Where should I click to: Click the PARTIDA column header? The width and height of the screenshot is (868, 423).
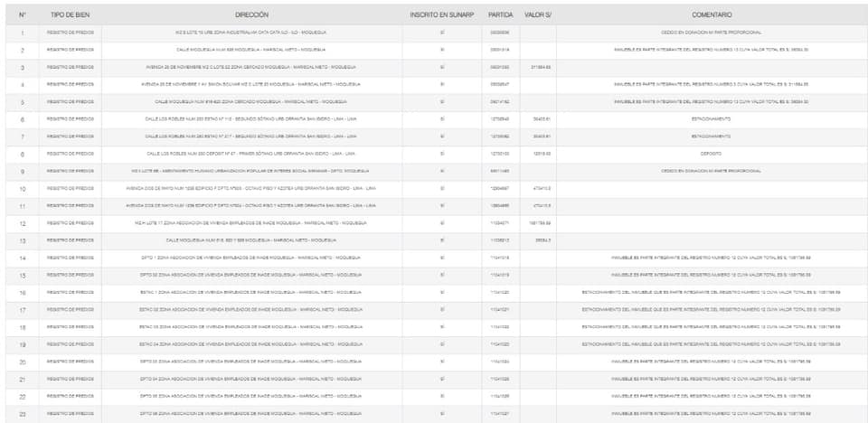coord(500,15)
